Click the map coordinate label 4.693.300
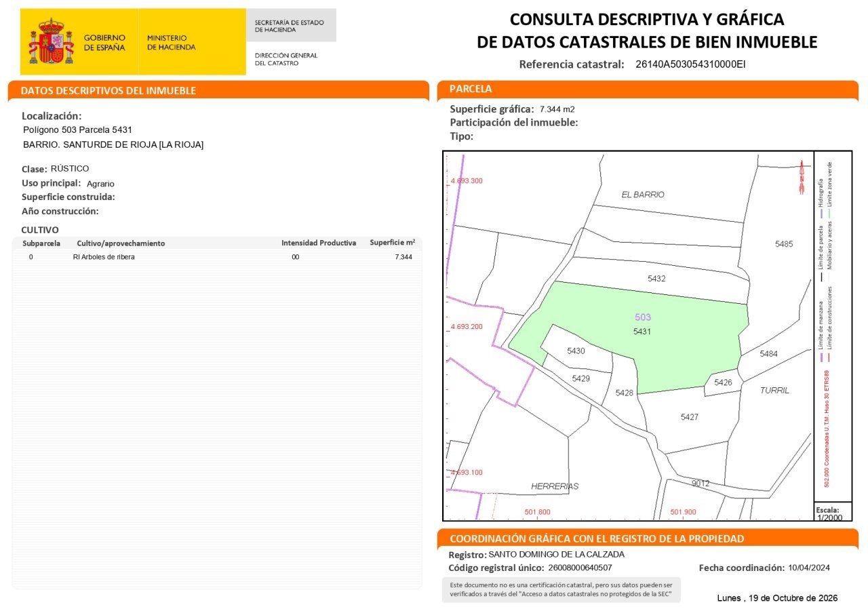868x613 pixels. pyautogui.click(x=467, y=181)
